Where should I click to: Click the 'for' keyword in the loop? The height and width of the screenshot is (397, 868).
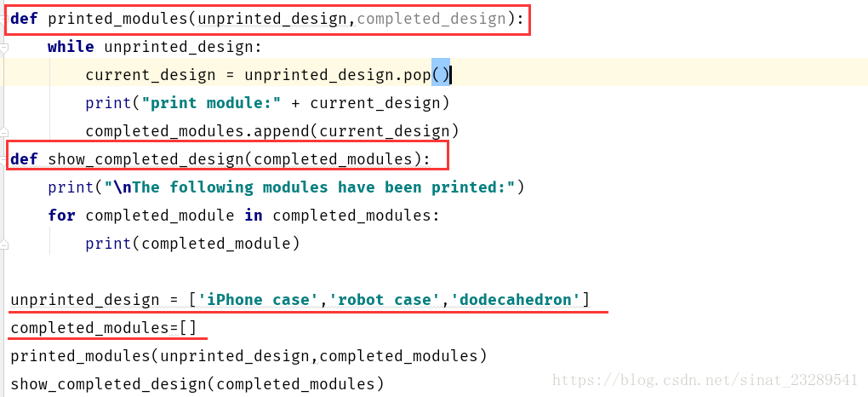pos(61,216)
